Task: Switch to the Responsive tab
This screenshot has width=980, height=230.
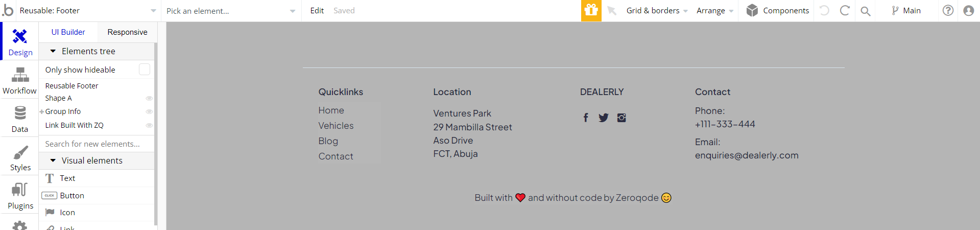Action: pos(127,32)
